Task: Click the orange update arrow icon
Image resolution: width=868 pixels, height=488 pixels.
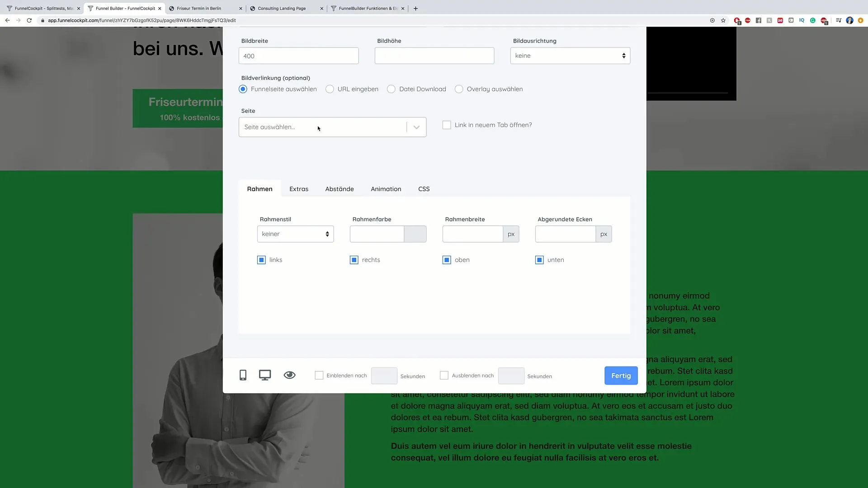Action: pos(860,20)
